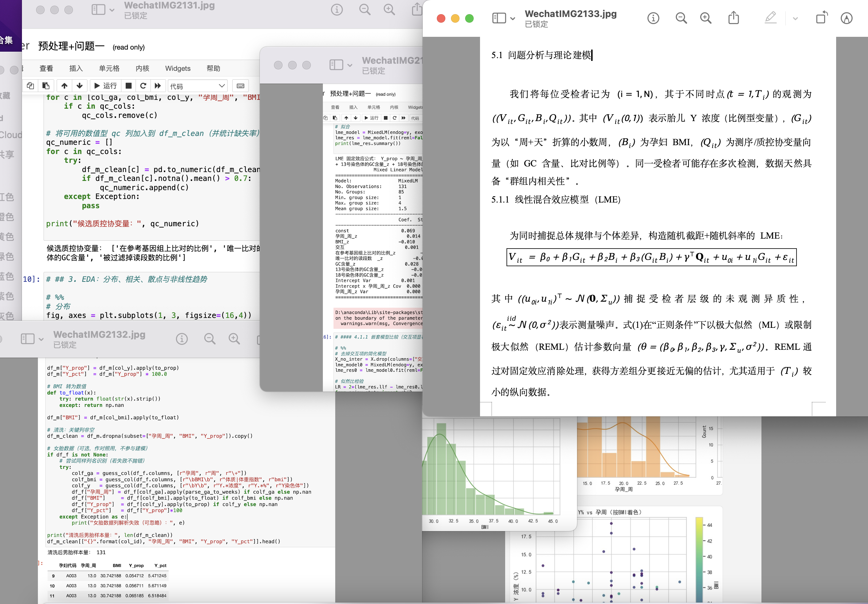
Task: Open sidebar chevron in WechatIMG2132.jpg window
Action: click(41, 339)
